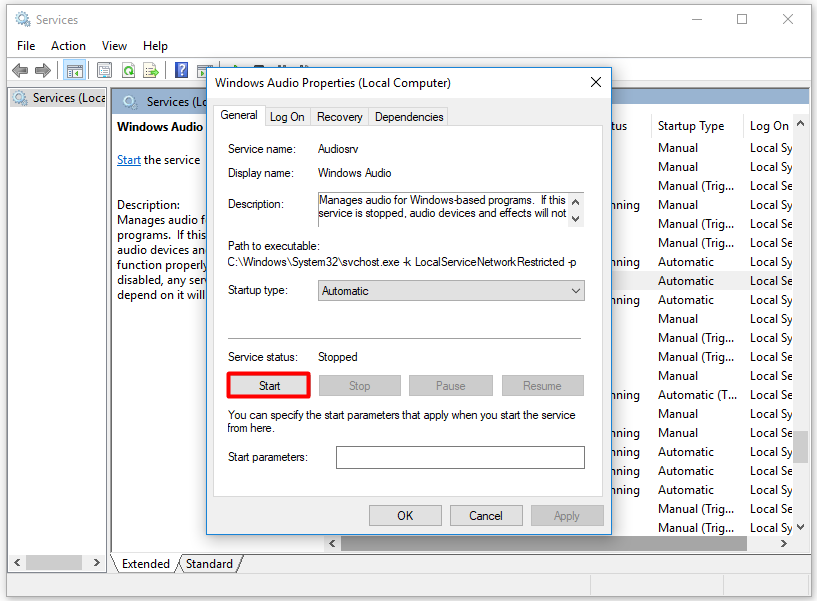The height and width of the screenshot is (601, 817).
Task: Switch to the Recovery tab
Action: click(x=340, y=117)
